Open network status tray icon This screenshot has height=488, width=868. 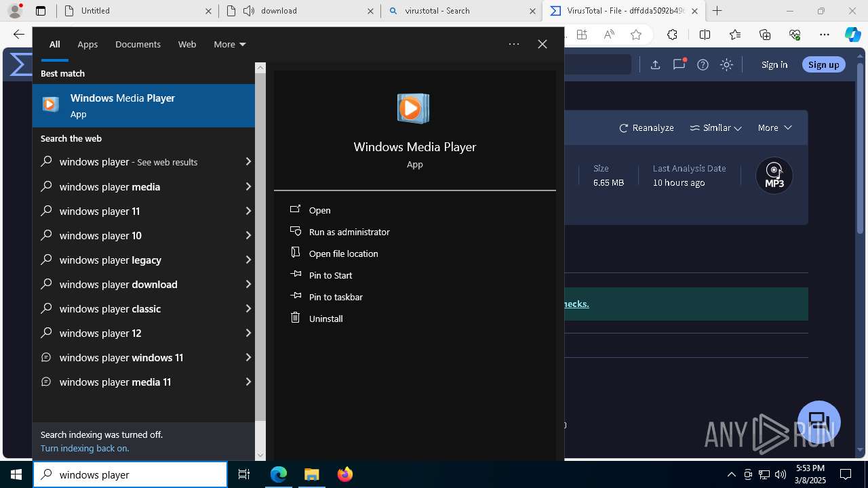pyautogui.click(x=764, y=474)
